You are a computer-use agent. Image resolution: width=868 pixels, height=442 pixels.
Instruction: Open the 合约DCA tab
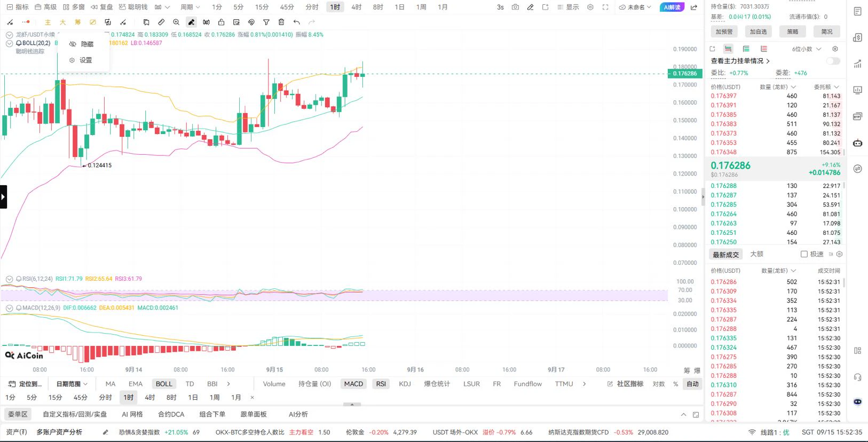point(171,414)
